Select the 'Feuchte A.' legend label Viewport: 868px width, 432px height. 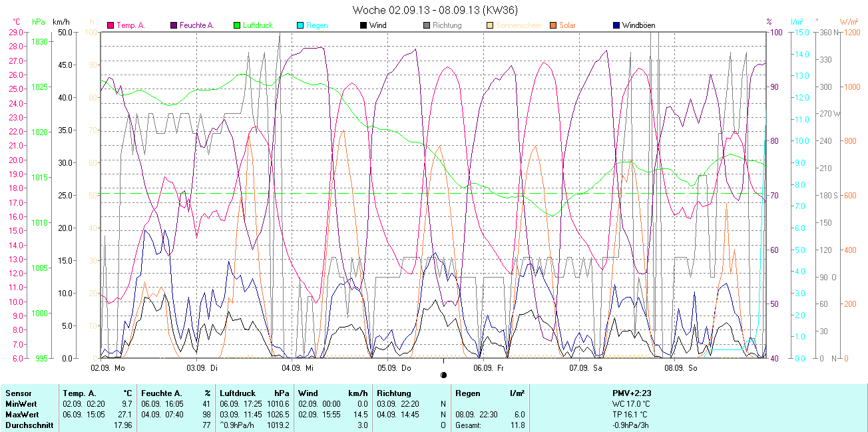(197, 25)
